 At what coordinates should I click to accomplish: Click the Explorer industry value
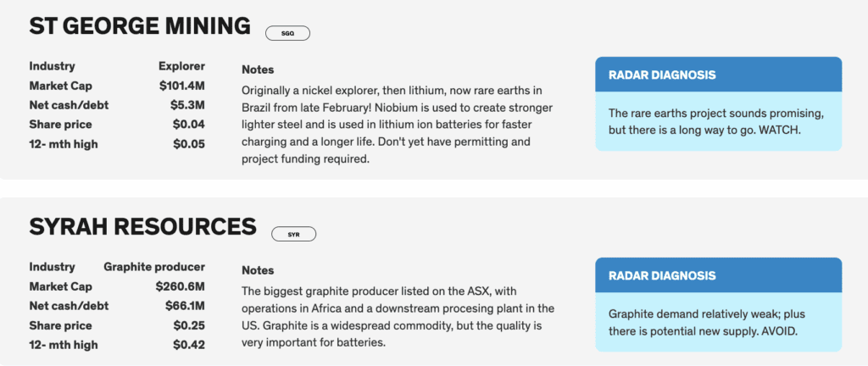(x=181, y=66)
